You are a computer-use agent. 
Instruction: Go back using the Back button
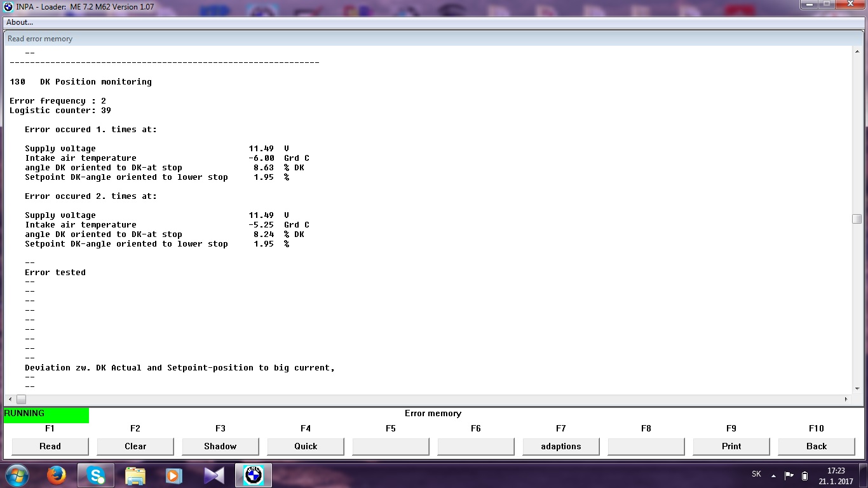pos(817,446)
